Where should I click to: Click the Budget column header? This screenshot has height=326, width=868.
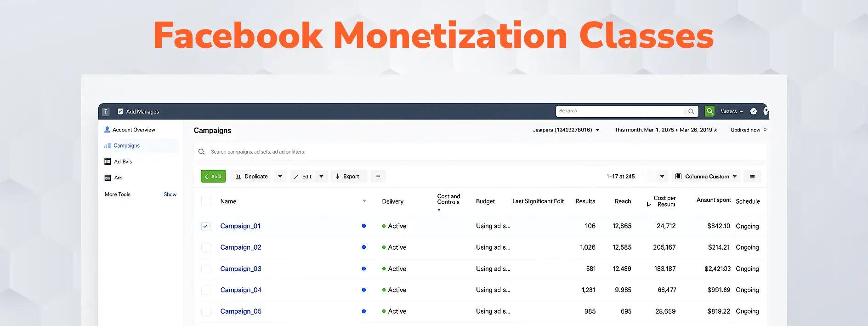pos(485,201)
